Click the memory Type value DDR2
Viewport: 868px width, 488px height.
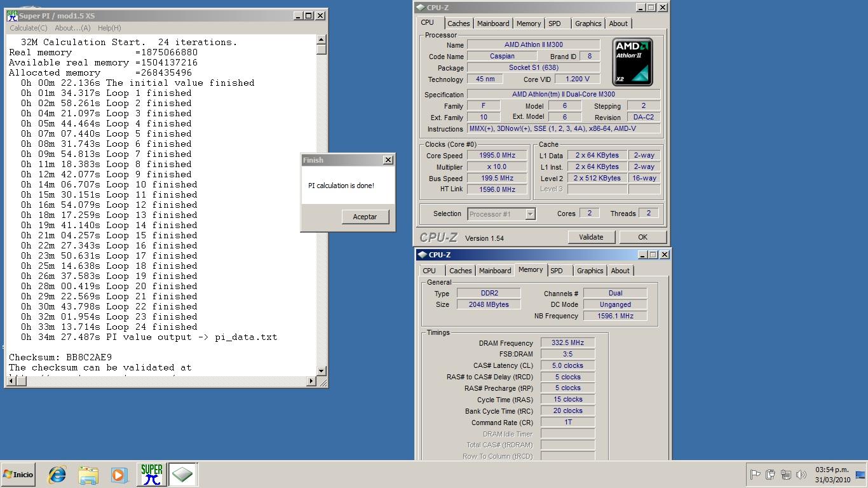[x=489, y=293]
